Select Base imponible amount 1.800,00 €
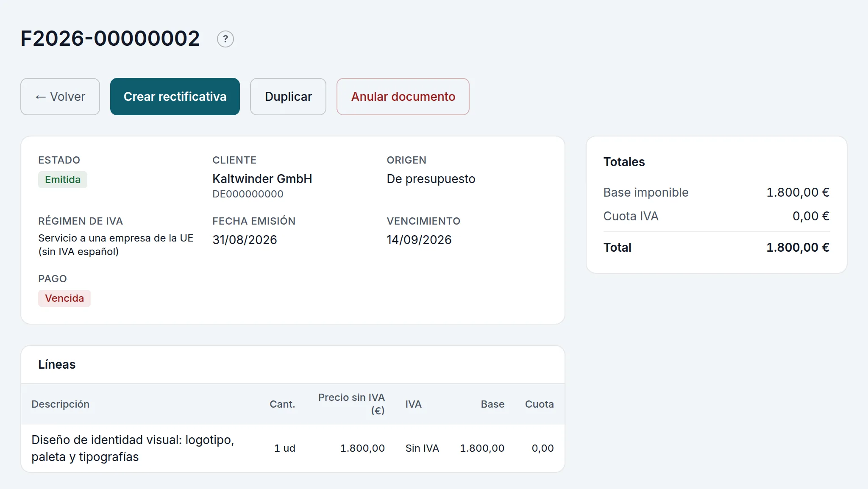 point(798,192)
